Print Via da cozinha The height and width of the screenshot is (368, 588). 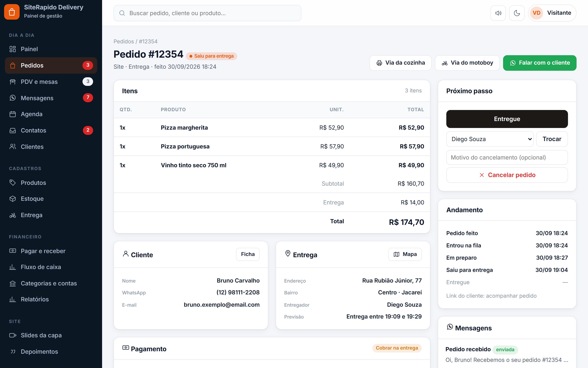pyautogui.click(x=400, y=63)
